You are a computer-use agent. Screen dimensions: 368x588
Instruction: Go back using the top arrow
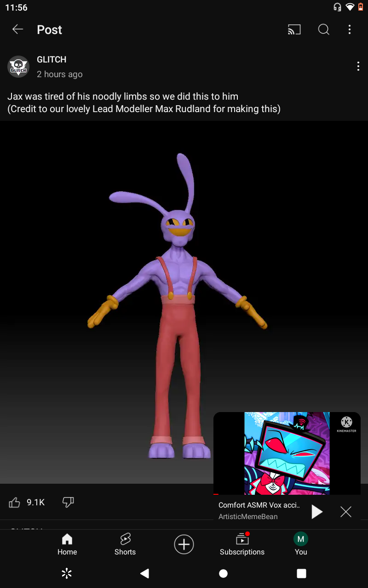[x=17, y=30]
